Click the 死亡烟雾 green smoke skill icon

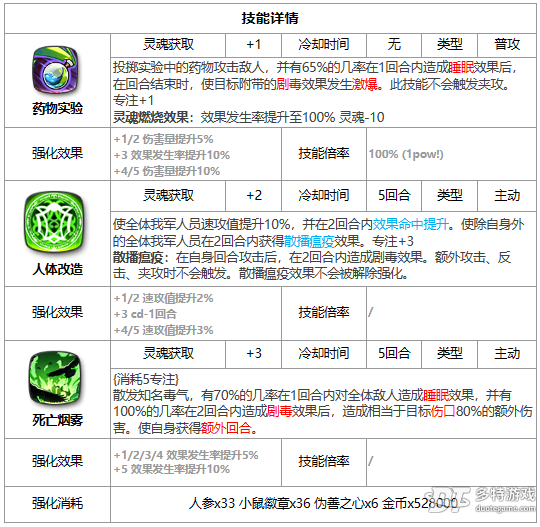coord(55,378)
